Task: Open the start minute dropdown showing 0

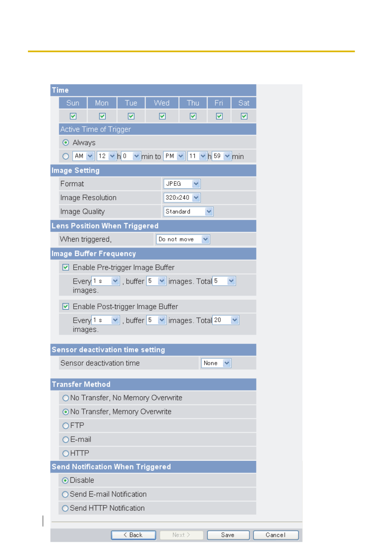Action: 131,156
